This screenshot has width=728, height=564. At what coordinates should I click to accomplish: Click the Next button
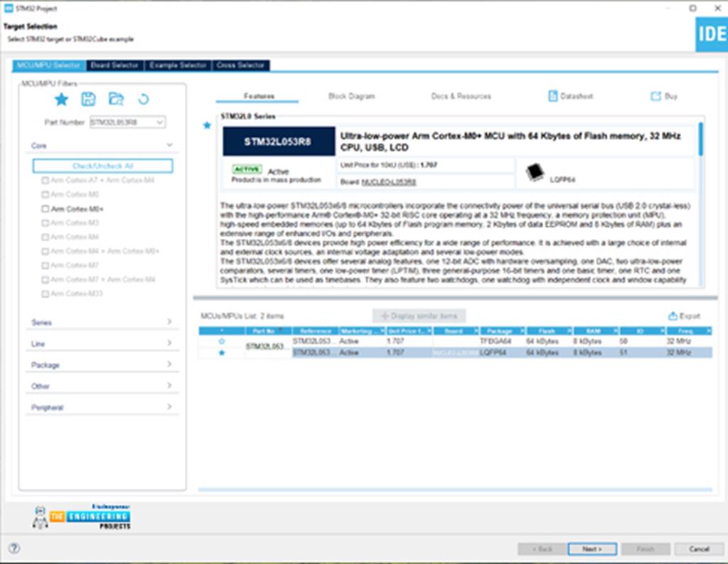pyautogui.click(x=591, y=549)
